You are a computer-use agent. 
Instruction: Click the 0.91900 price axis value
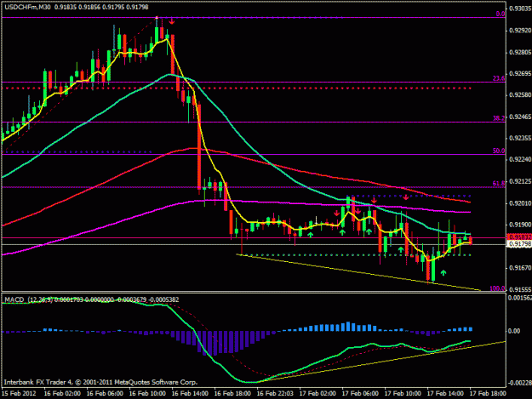point(520,225)
